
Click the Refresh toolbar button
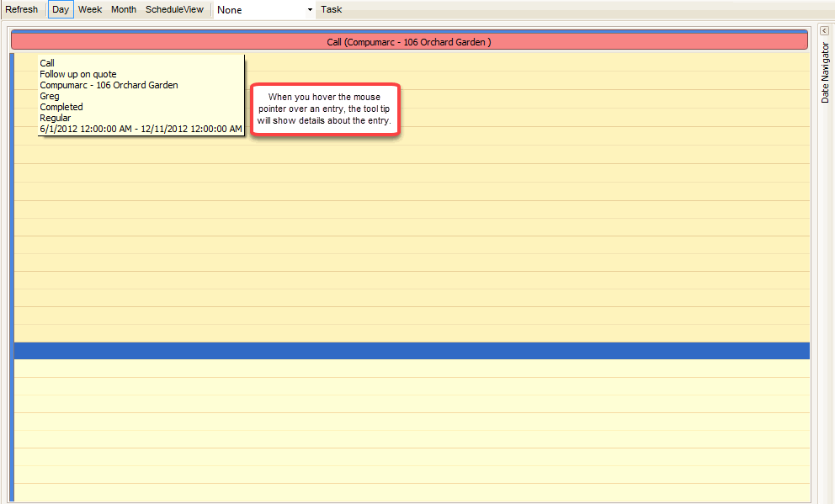[22, 10]
